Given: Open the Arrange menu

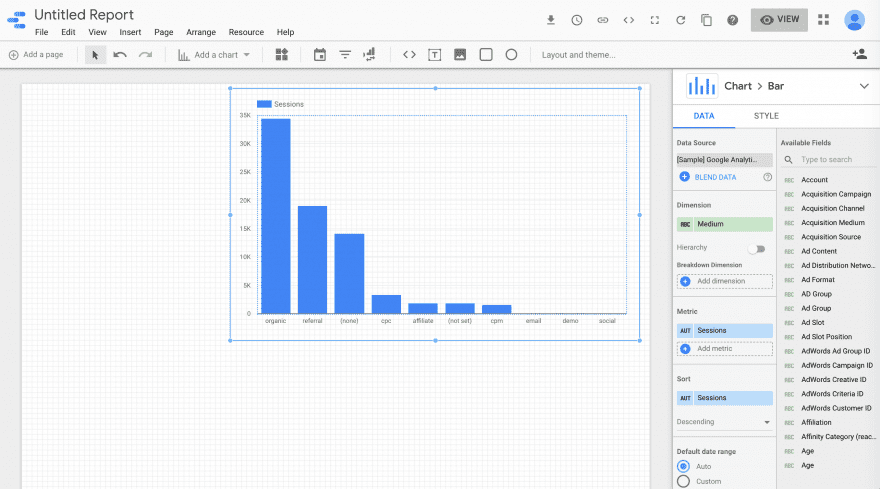Looking at the screenshot, I should [200, 32].
